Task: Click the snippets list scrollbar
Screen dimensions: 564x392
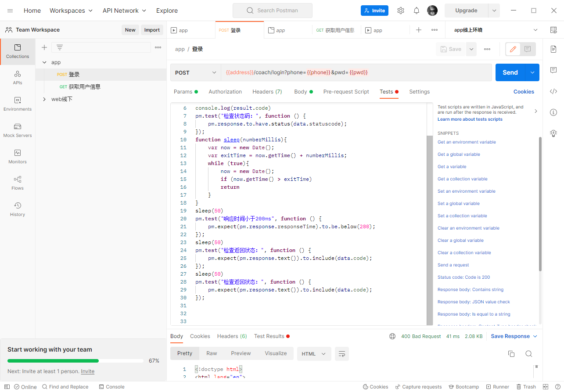Action: coord(540,204)
